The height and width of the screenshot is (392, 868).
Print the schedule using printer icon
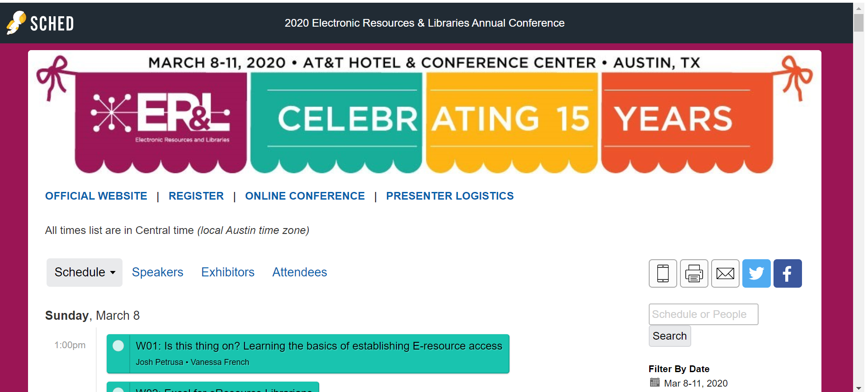694,273
